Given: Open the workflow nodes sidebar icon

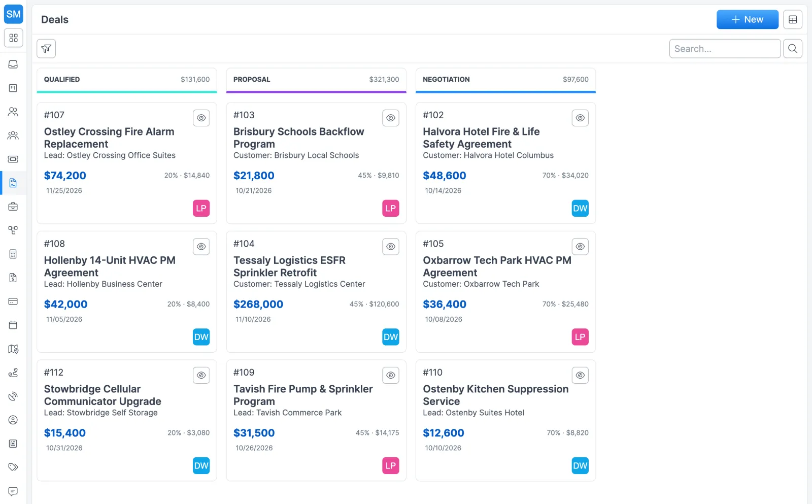Looking at the screenshot, I should click(13, 230).
